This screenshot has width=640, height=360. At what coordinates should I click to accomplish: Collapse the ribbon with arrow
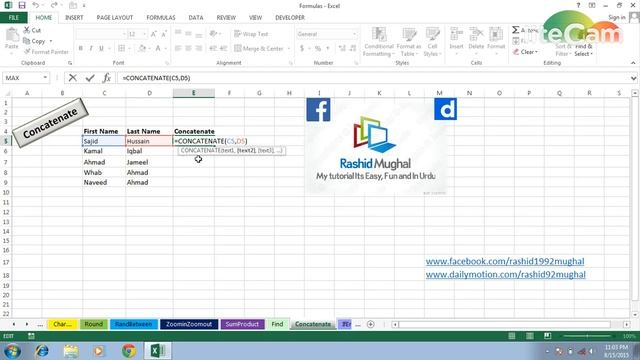coord(633,63)
